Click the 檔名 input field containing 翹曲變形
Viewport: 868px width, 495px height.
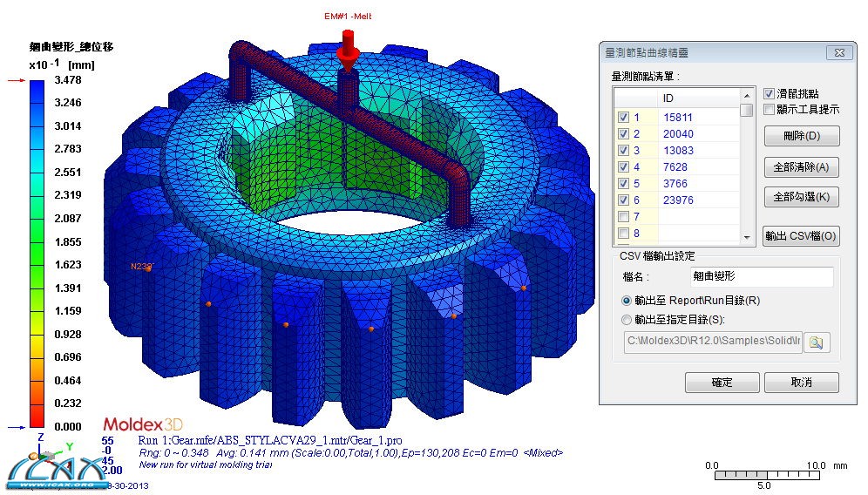(x=761, y=276)
